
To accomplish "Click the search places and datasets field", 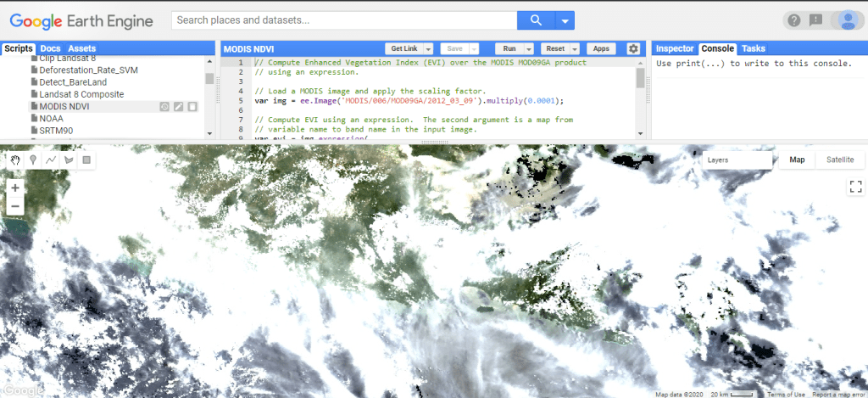I will pos(343,20).
